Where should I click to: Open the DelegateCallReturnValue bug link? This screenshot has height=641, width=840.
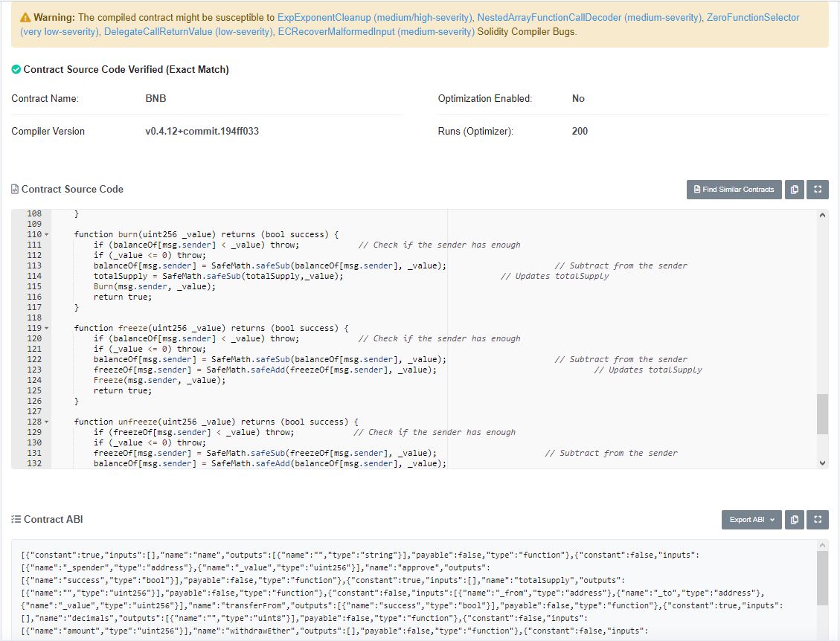point(188,31)
